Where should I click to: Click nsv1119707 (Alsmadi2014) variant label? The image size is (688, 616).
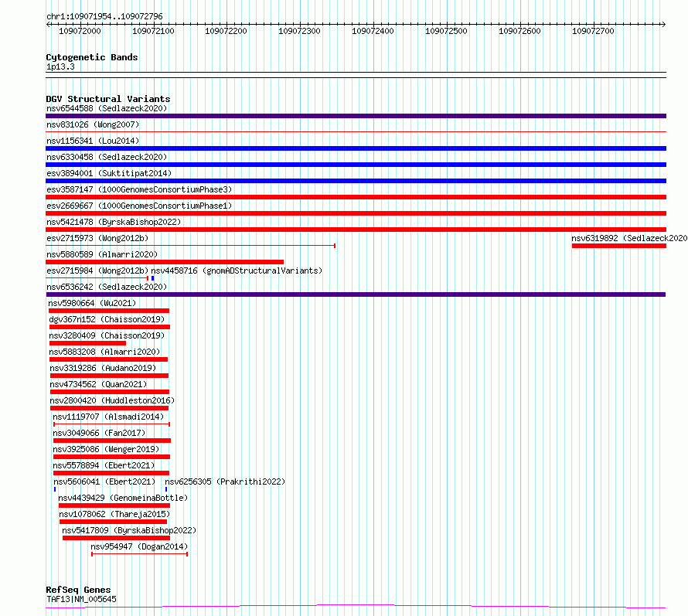pos(108,417)
